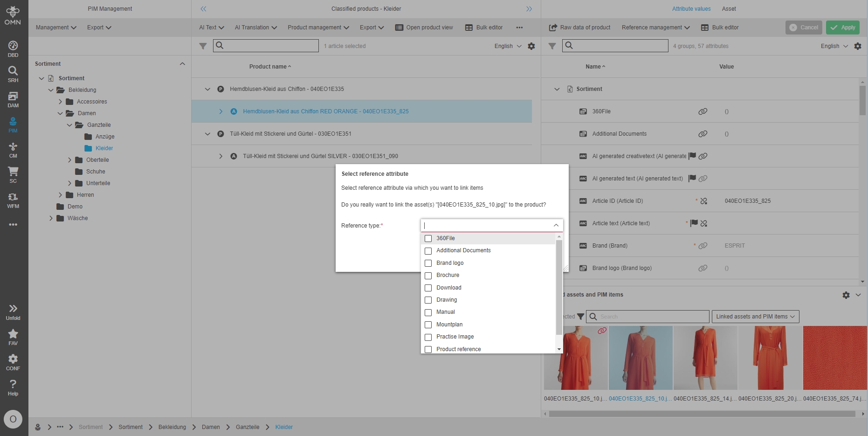Open the DAM module in sidebar
The height and width of the screenshot is (436, 868).
pyautogui.click(x=13, y=99)
